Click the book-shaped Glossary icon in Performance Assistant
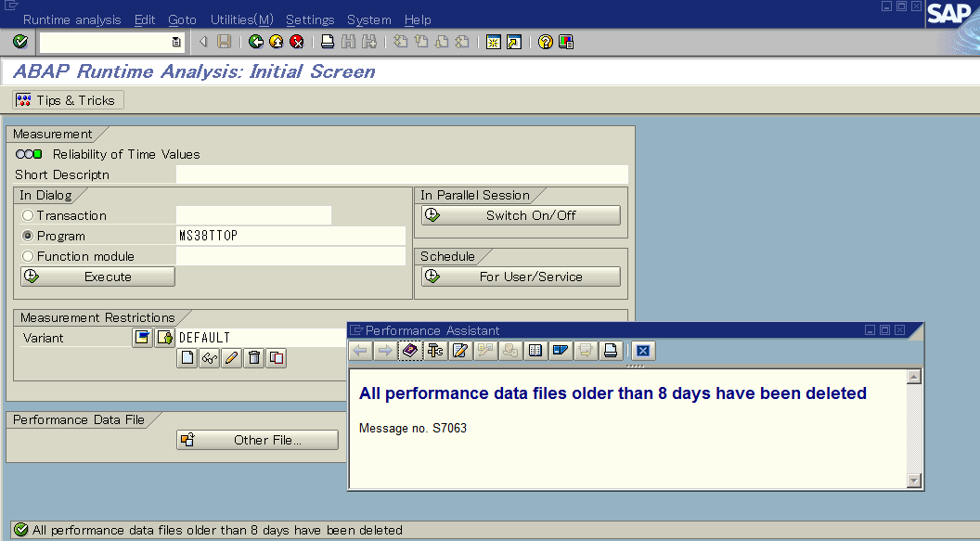 [535, 351]
